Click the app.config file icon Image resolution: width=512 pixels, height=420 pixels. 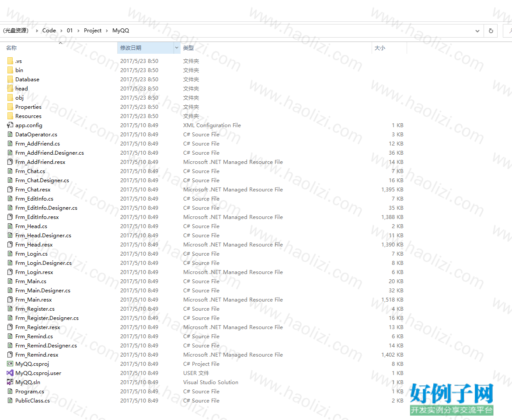pos(10,125)
